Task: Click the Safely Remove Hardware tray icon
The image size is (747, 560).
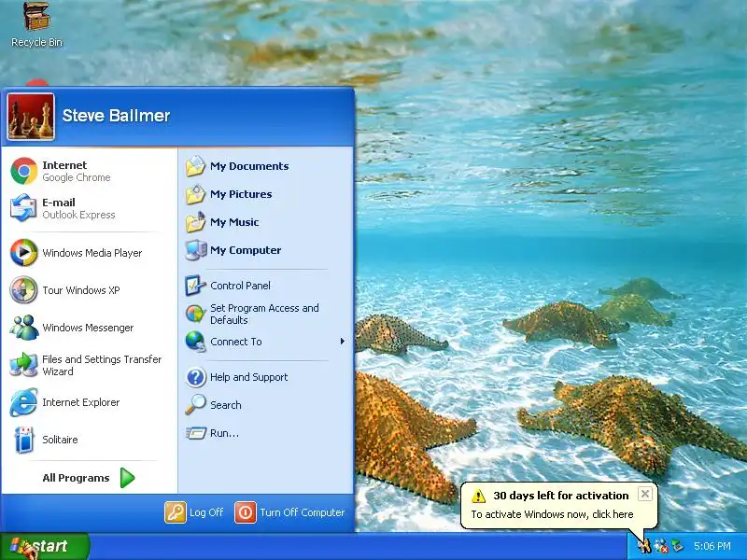Action: (677, 546)
